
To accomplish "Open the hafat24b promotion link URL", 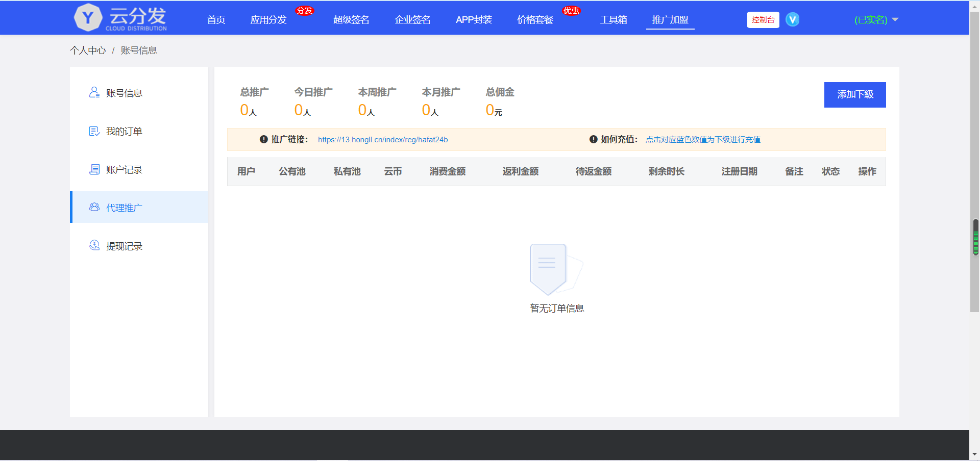I will point(382,139).
